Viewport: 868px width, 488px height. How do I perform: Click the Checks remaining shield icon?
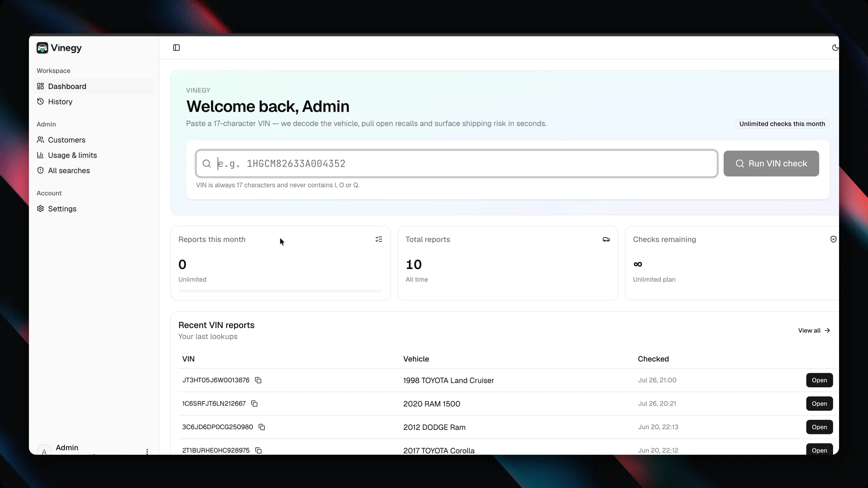click(x=833, y=239)
